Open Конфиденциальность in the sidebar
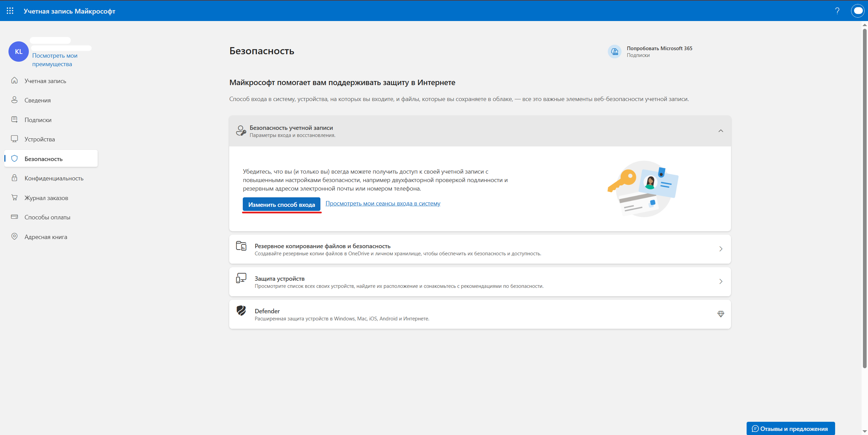 51,178
